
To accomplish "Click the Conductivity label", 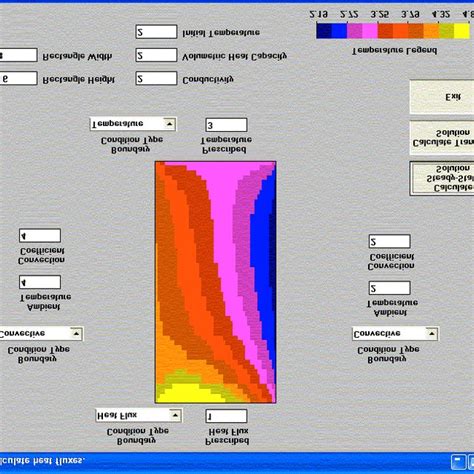I will (x=208, y=80).
